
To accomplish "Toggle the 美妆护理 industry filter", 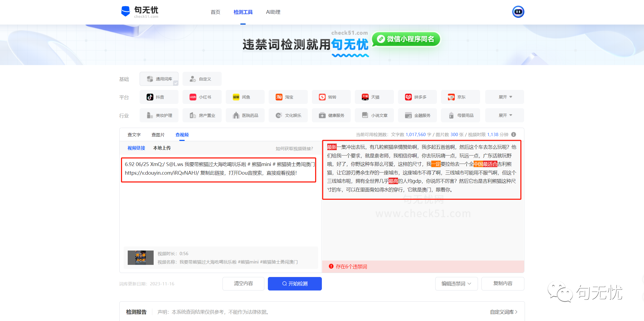I will click(159, 115).
